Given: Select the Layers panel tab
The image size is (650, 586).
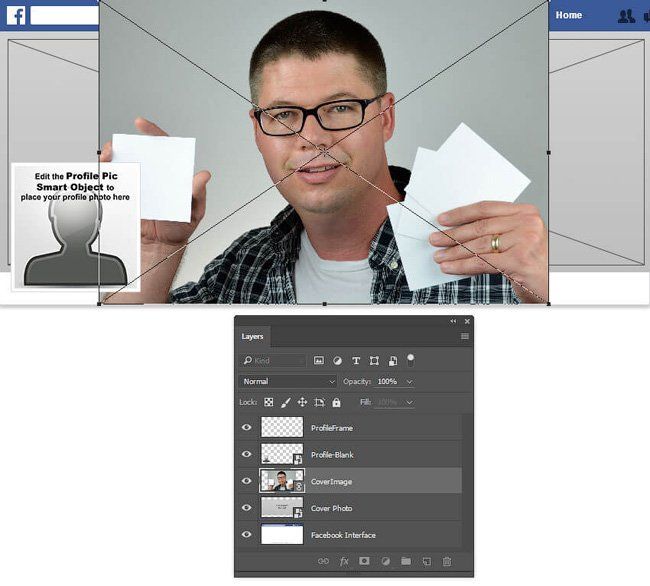Looking at the screenshot, I should pos(253,337).
